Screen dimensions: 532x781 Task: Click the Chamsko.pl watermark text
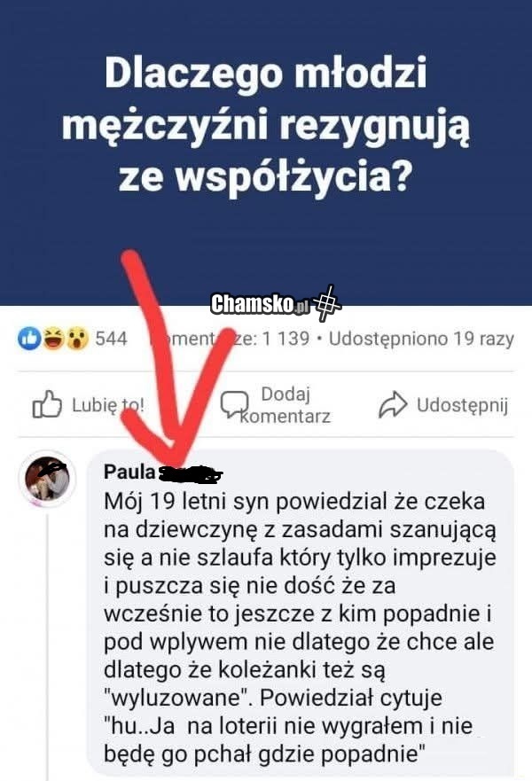click(260, 304)
